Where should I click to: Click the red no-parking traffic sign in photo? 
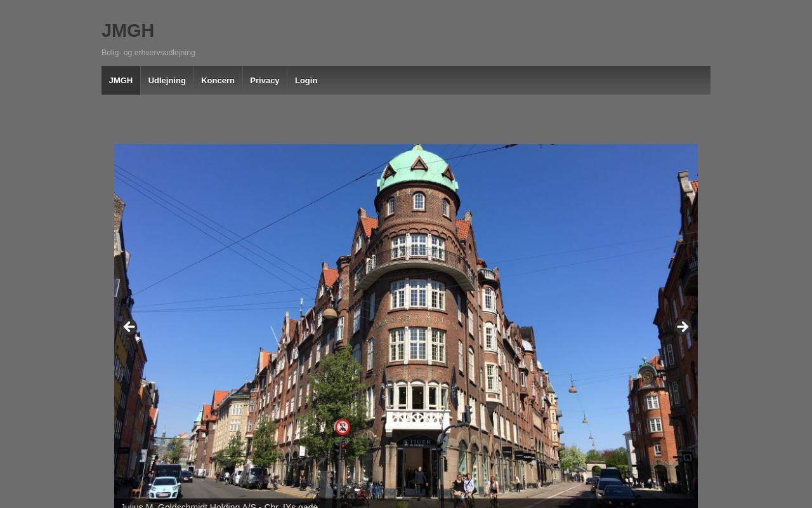click(x=343, y=427)
